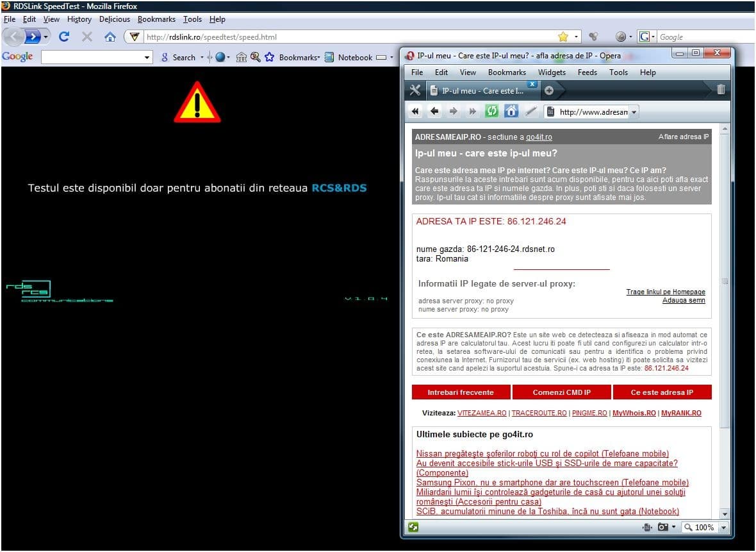The image size is (756, 552).
Task: Open Opera 100% zoom dropdown
Action: [x=723, y=528]
